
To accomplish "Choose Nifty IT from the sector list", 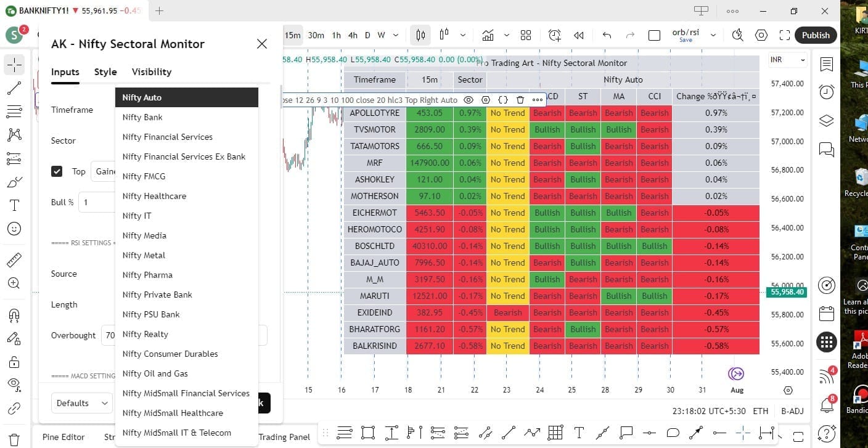I will 187,216.
